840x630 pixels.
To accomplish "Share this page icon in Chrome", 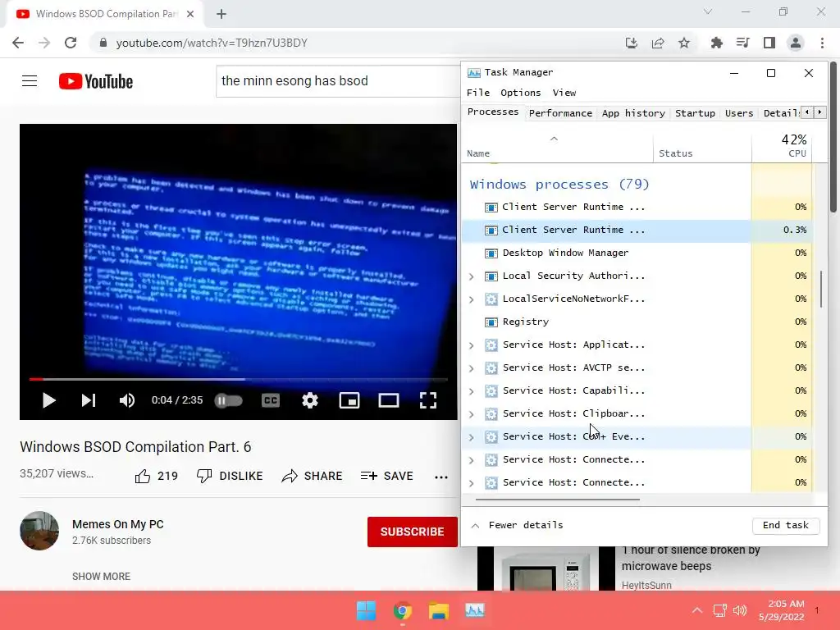I will point(658,43).
